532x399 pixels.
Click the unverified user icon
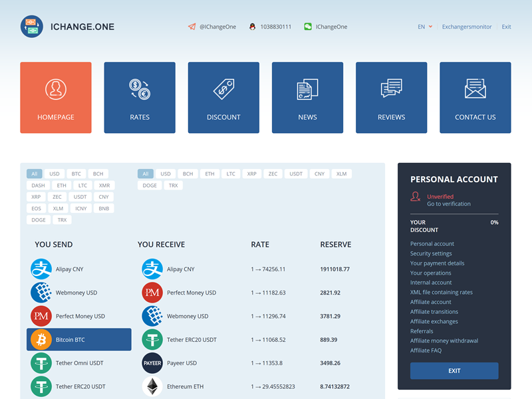coord(415,196)
